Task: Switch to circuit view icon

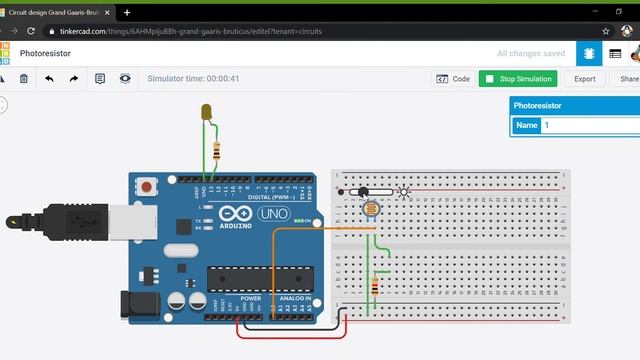Action: coord(589,53)
